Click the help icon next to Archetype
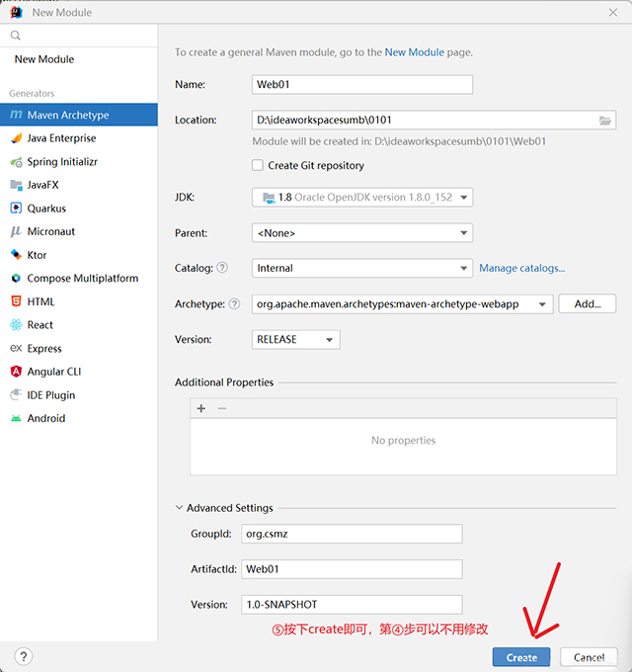The height and width of the screenshot is (672, 632). click(x=235, y=304)
